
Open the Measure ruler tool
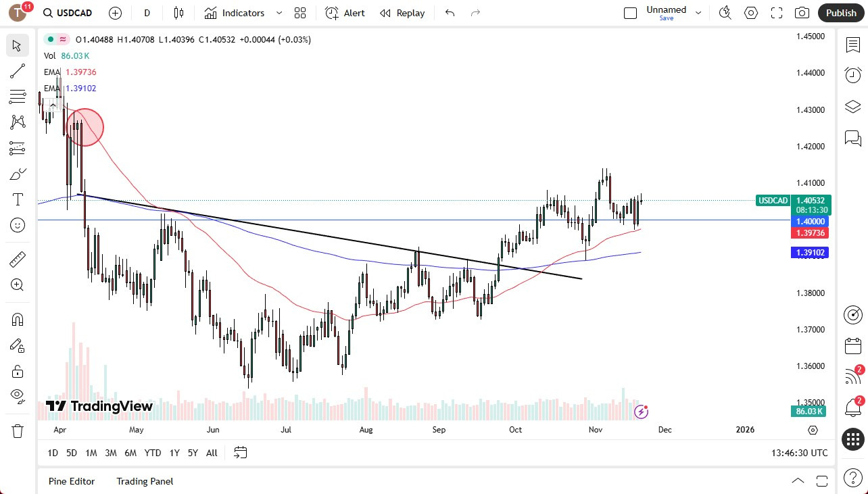tap(18, 259)
